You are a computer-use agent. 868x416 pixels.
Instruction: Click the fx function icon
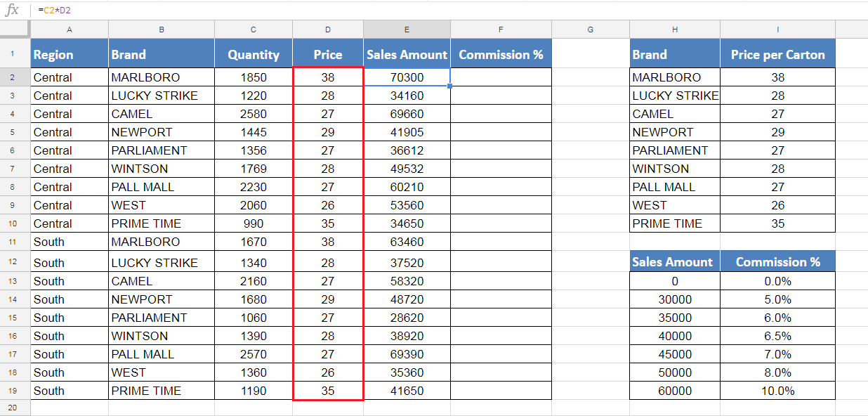tap(13, 11)
